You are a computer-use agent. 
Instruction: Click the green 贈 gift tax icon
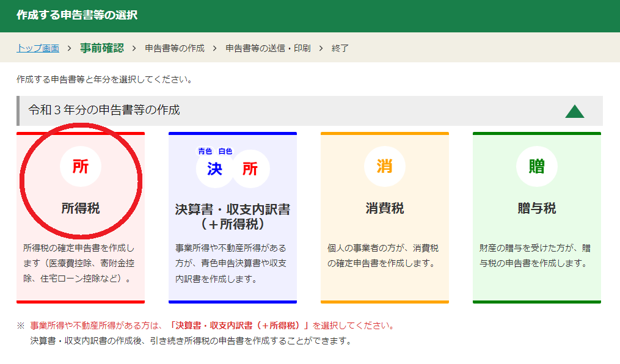tap(537, 166)
